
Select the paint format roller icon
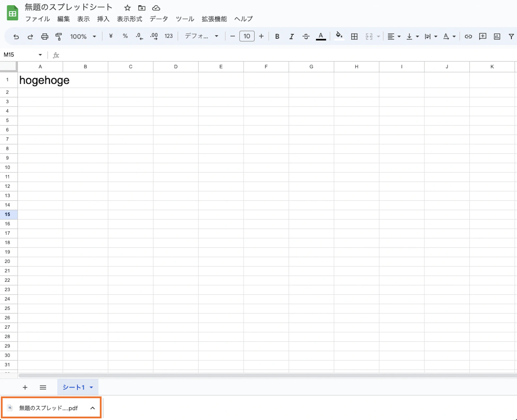pyautogui.click(x=59, y=36)
